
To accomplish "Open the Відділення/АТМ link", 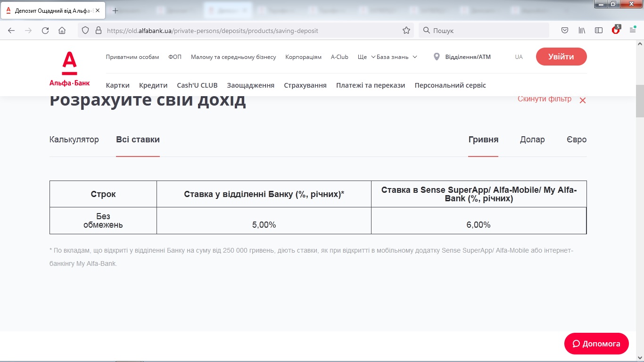I will click(468, 57).
